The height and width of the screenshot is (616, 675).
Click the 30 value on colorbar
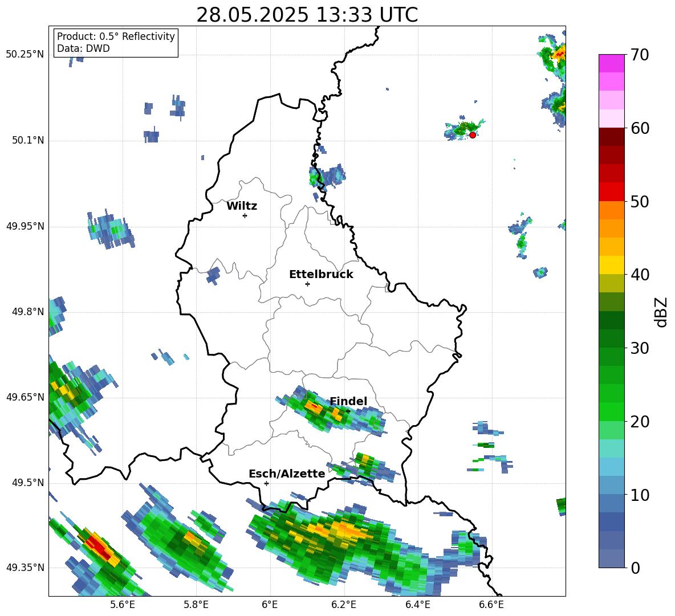click(x=640, y=348)
